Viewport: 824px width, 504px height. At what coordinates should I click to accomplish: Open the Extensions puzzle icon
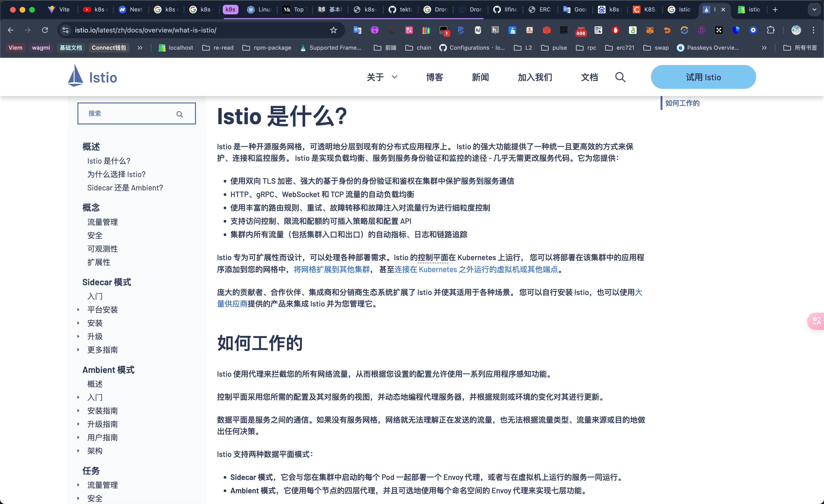point(770,30)
